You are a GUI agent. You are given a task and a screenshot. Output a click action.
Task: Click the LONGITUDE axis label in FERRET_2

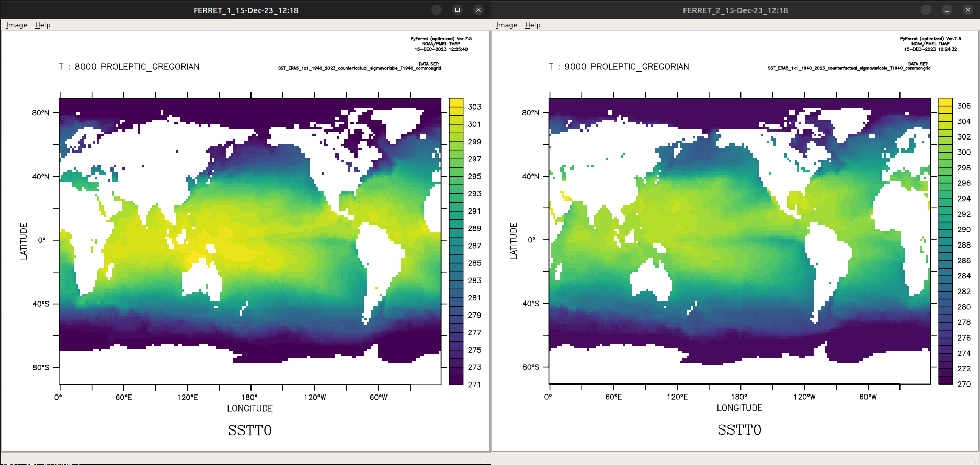(739, 408)
